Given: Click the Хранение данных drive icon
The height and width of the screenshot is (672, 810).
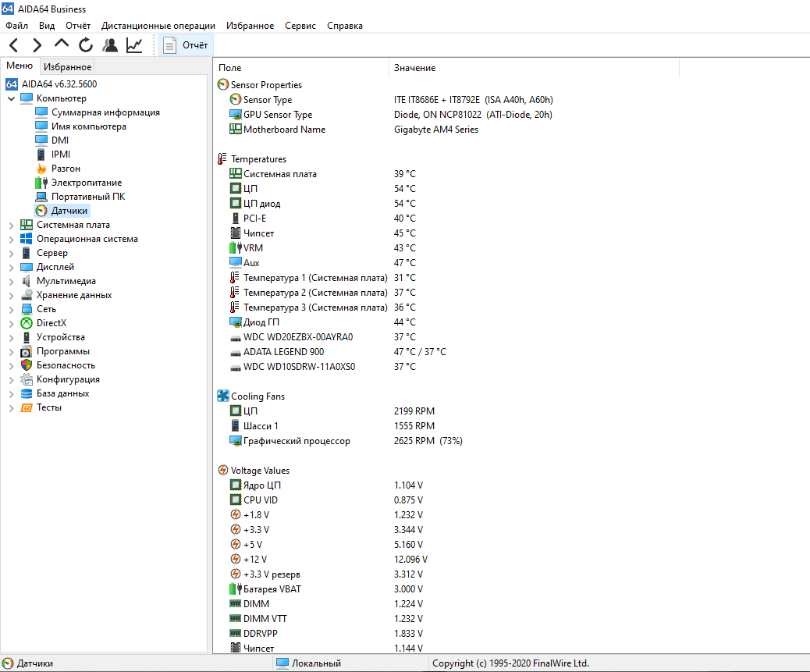Looking at the screenshot, I should [27, 295].
